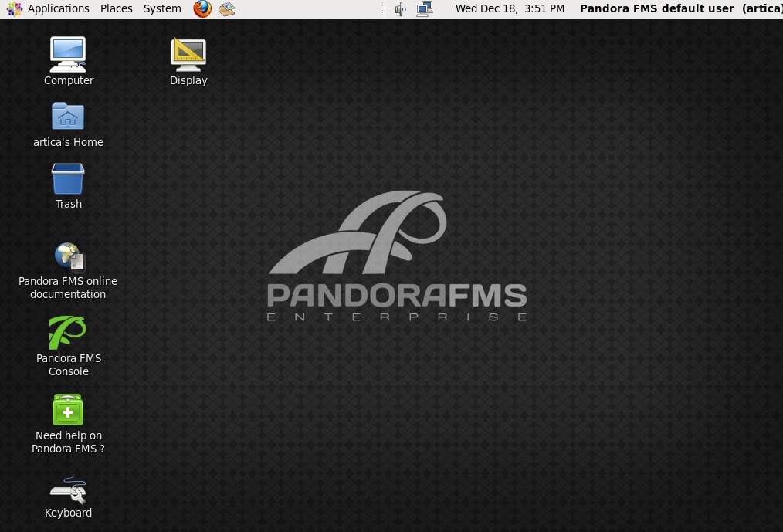Open the Applications menu
The width and height of the screenshot is (783, 532).
[x=48, y=8]
